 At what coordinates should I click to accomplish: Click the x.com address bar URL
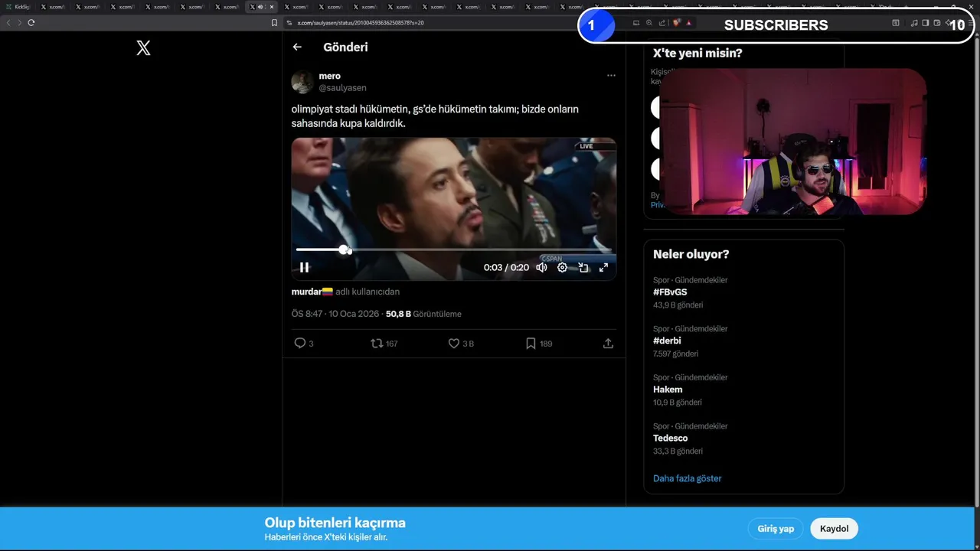point(361,23)
